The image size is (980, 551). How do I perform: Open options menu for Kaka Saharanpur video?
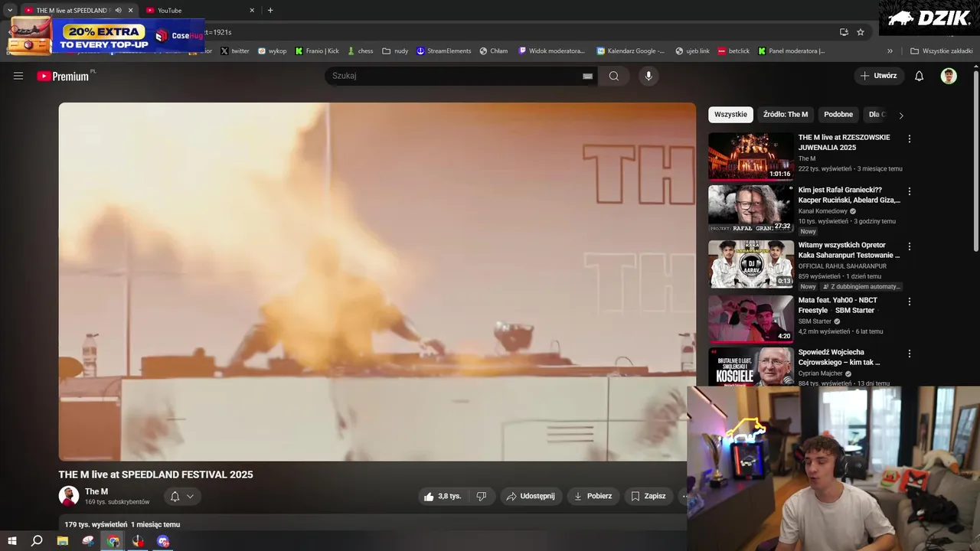(910, 246)
